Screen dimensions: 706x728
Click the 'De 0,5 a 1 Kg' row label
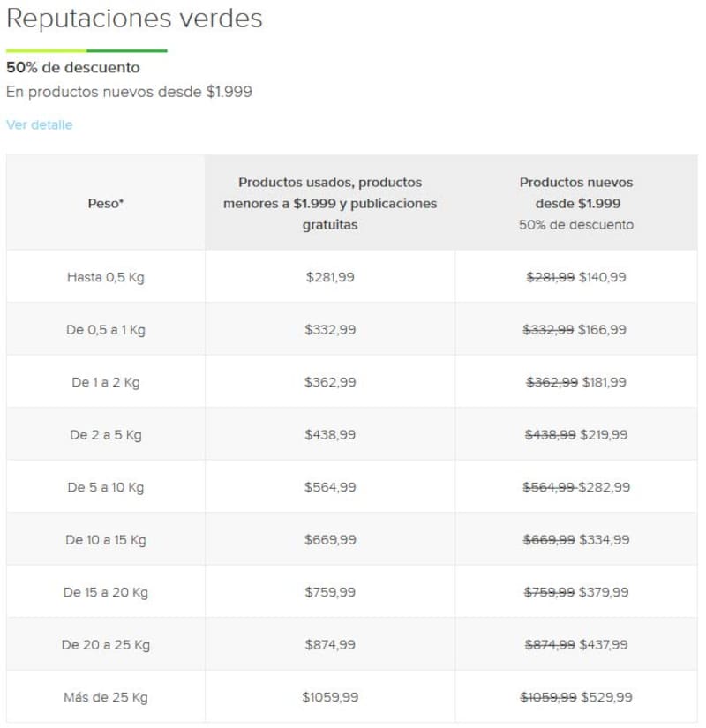tap(106, 330)
